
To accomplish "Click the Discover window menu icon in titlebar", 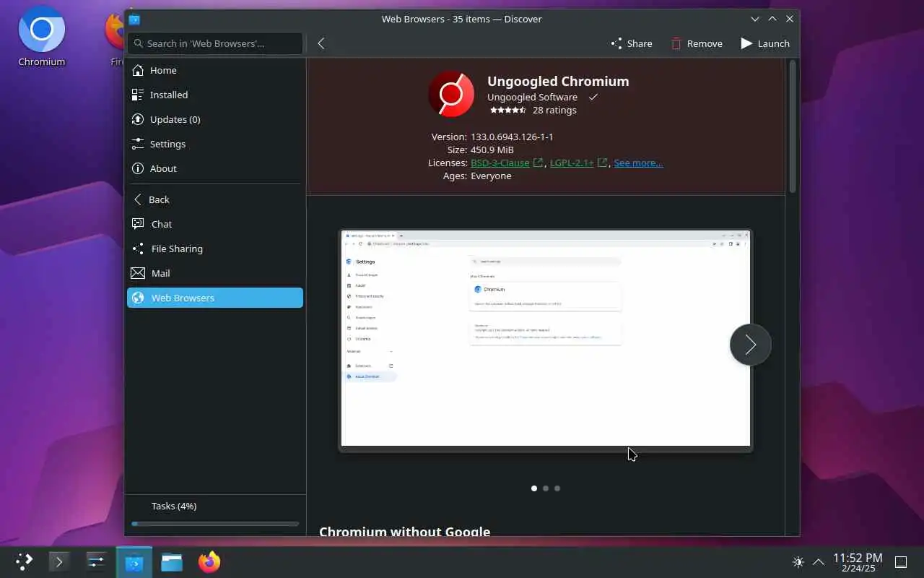I will click(134, 20).
